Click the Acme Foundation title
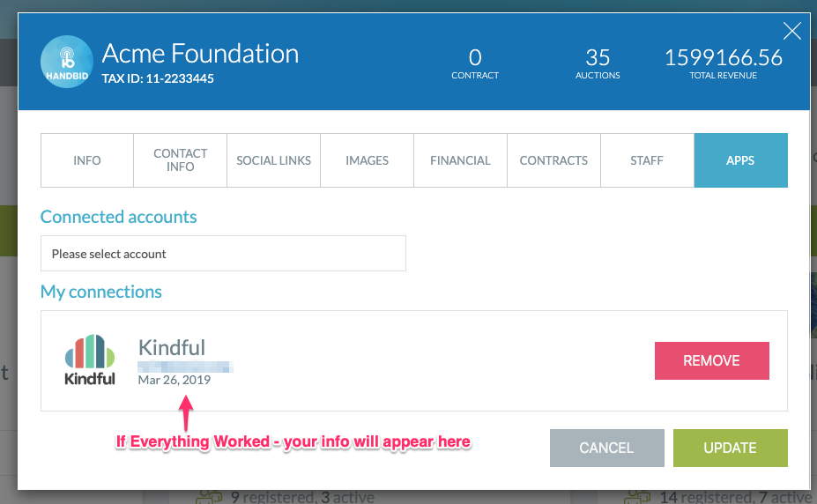 coord(201,54)
